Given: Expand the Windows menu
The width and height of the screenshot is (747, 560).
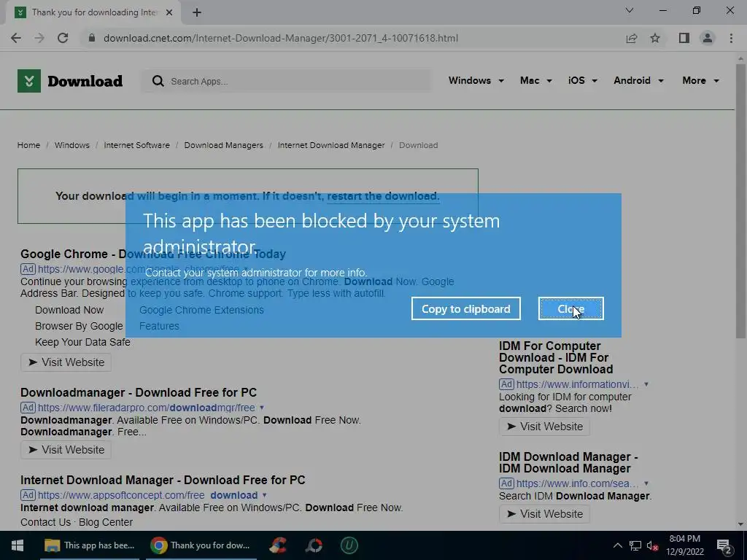Looking at the screenshot, I should tap(476, 80).
